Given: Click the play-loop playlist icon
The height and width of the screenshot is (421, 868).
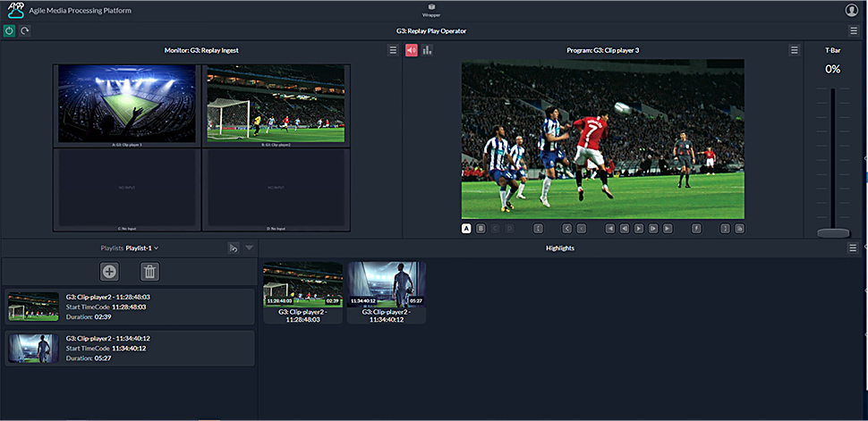Looking at the screenshot, I should pos(234,248).
